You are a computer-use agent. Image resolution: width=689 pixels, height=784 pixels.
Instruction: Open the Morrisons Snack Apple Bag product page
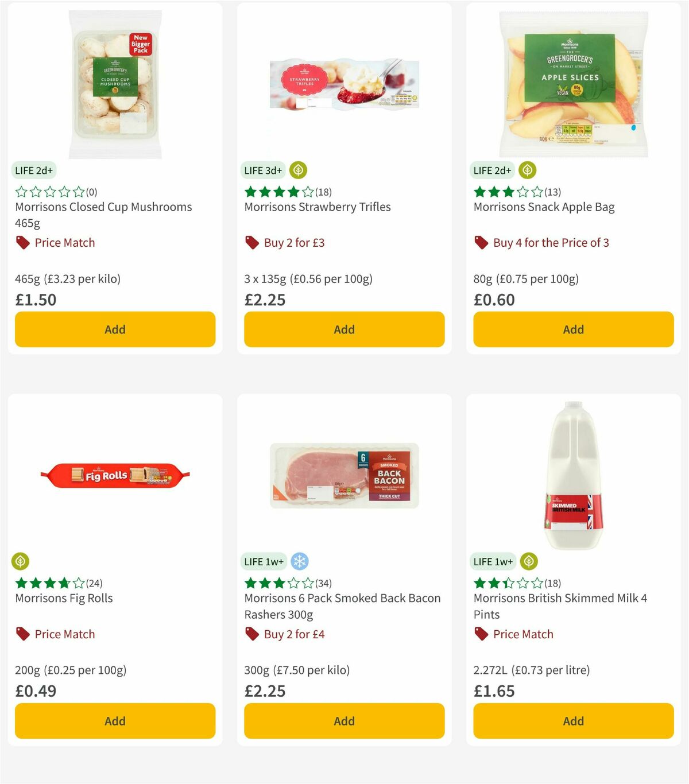tap(544, 207)
